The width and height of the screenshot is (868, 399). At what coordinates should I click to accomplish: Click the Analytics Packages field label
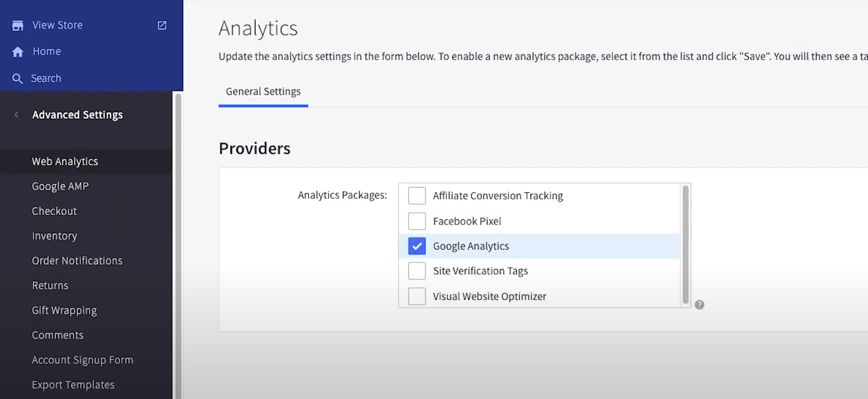coord(342,195)
